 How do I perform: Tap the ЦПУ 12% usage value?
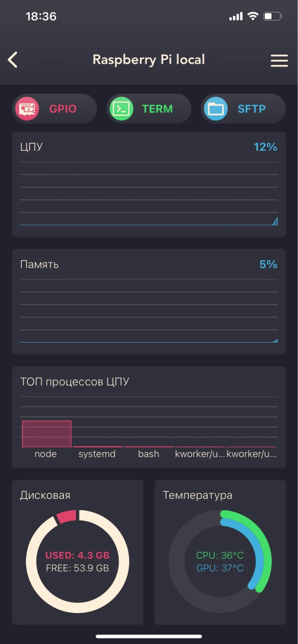click(265, 147)
